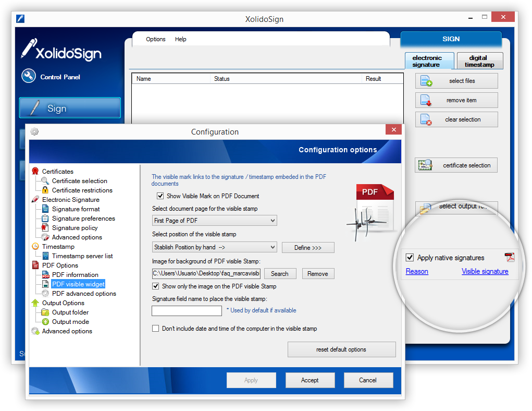The width and height of the screenshot is (532, 411).
Task: Click the clear selection document icon
Action: tap(426, 119)
